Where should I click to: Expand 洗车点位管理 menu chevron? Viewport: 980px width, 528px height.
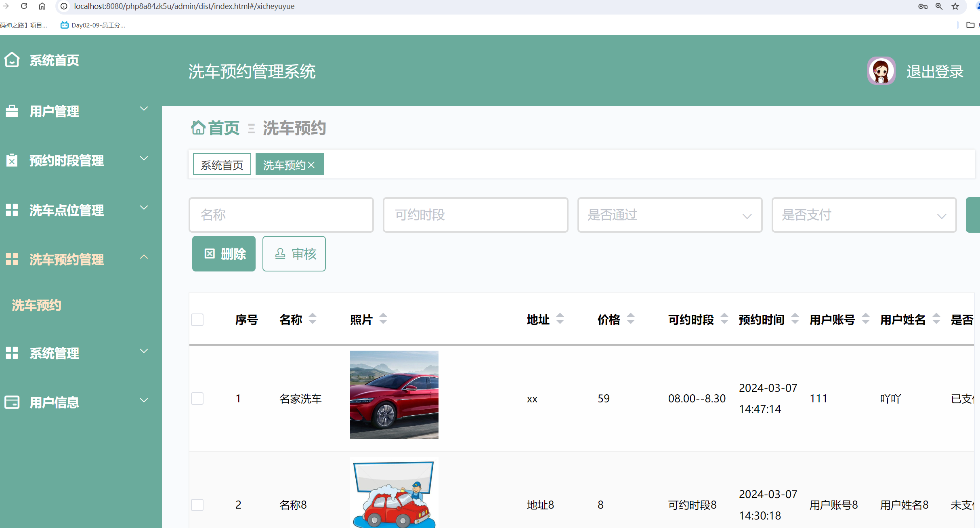pyautogui.click(x=144, y=208)
